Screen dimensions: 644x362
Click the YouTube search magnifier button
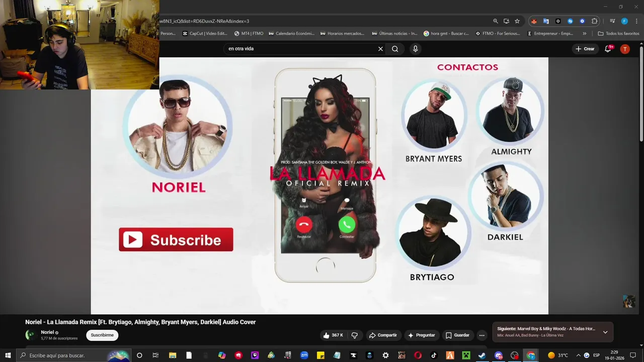tap(395, 49)
